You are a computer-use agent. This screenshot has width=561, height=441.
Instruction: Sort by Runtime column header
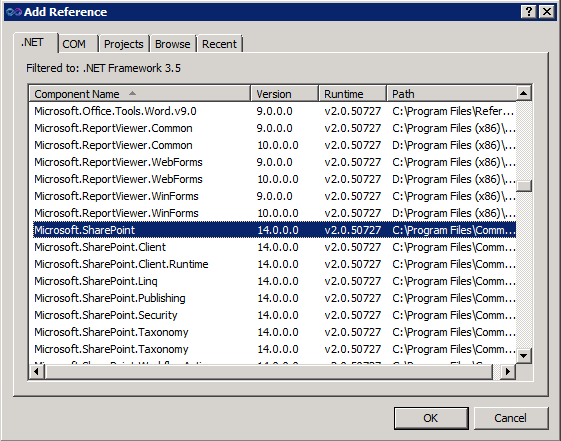click(352, 94)
